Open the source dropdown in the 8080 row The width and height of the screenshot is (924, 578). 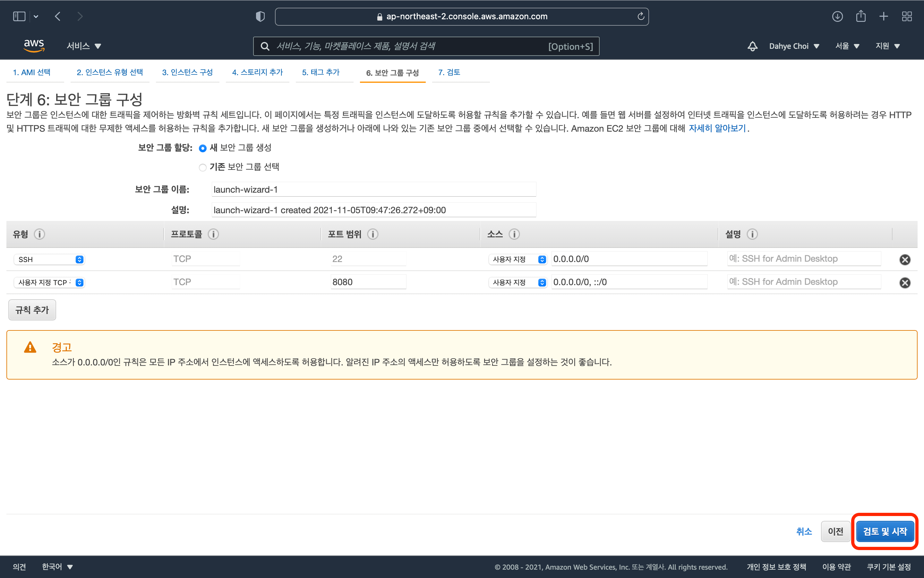tap(518, 282)
